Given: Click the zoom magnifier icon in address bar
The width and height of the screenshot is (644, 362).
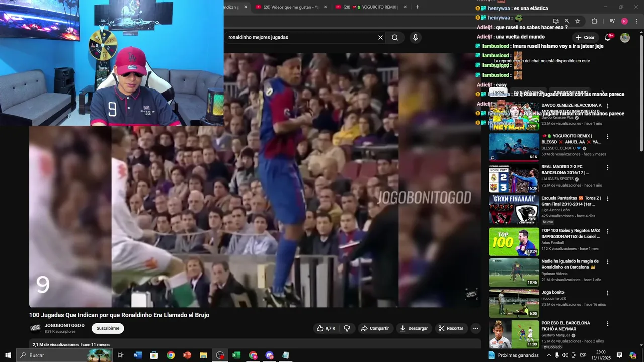Looking at the screenshot, I should (x=567, y=21).
